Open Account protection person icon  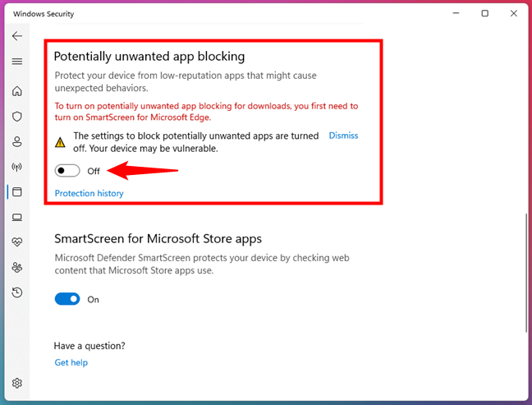(17, 141)
